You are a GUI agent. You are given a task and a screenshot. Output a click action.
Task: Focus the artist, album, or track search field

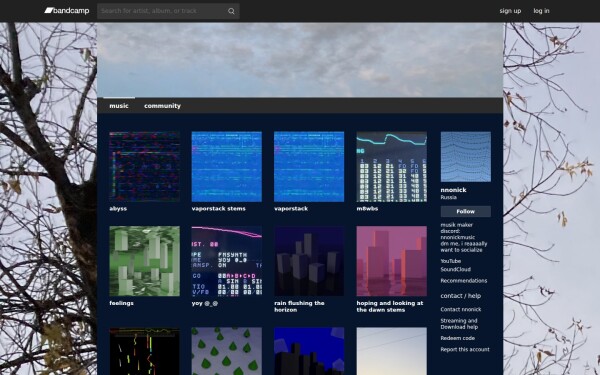pyautogui.click(x=162, y=11)
